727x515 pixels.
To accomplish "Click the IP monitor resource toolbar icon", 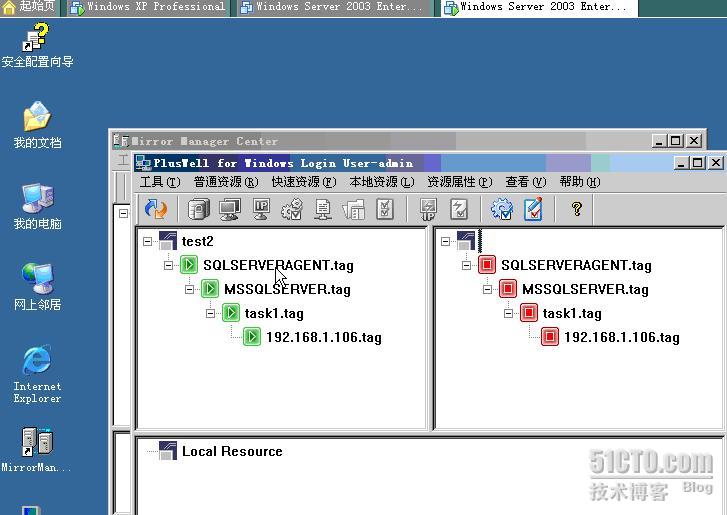I will (x=261, y=209).
